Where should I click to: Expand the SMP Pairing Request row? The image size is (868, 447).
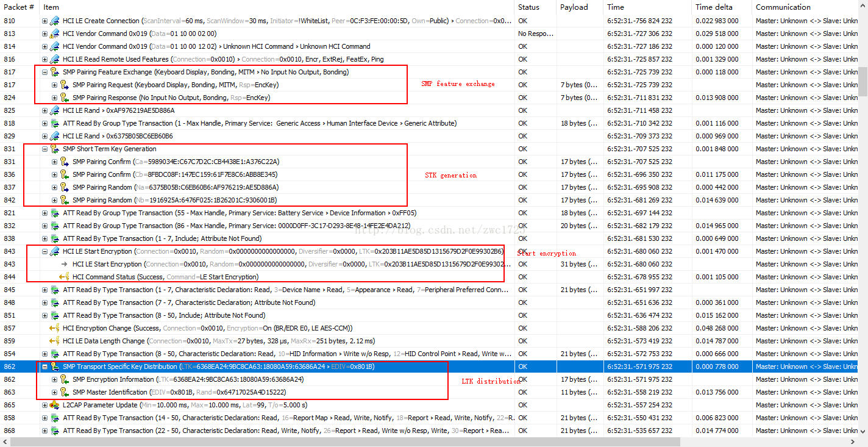pos(54,85)
